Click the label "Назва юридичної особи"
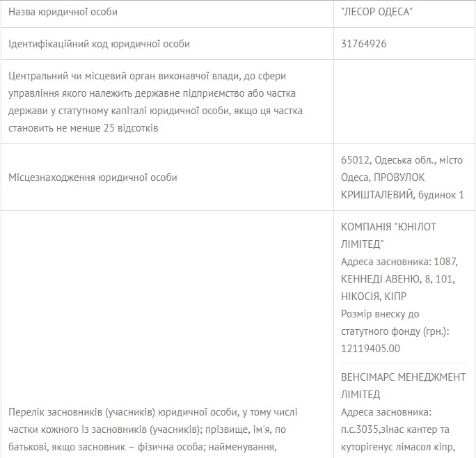The image size is (476, 458). [x=63, y=12]
